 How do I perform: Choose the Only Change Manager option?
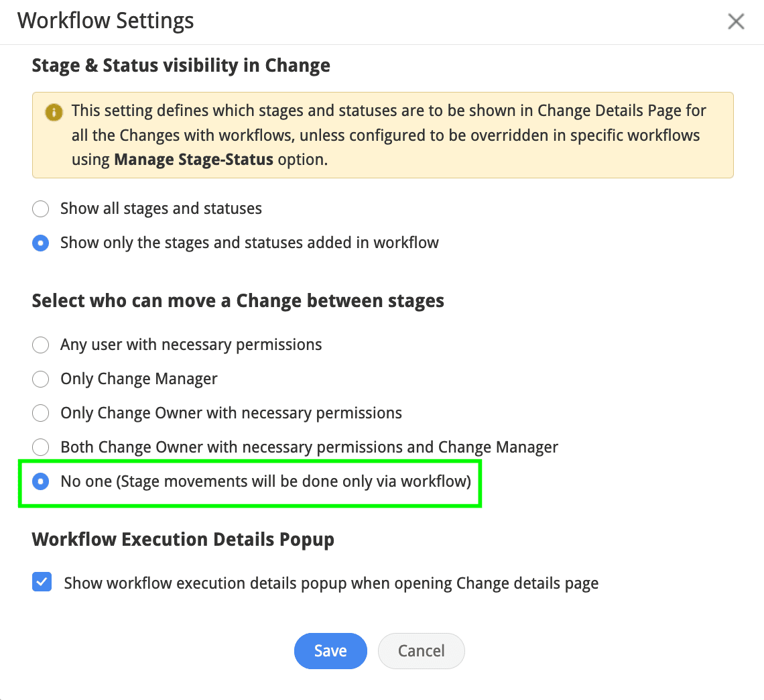point(40,379)
